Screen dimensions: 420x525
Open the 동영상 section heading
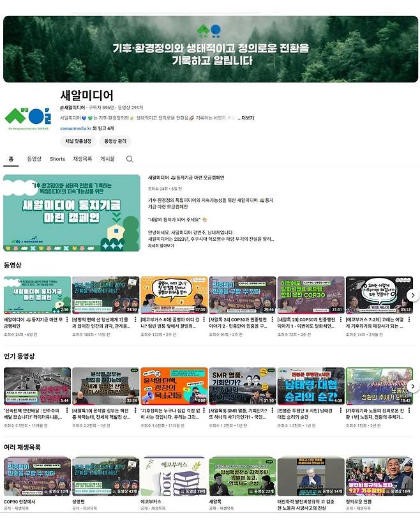click(13, 265)
